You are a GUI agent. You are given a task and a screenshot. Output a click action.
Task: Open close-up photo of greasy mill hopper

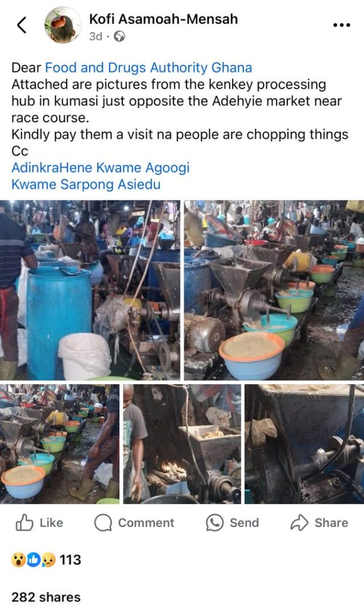pyautogui.click(x=304, y=444)
